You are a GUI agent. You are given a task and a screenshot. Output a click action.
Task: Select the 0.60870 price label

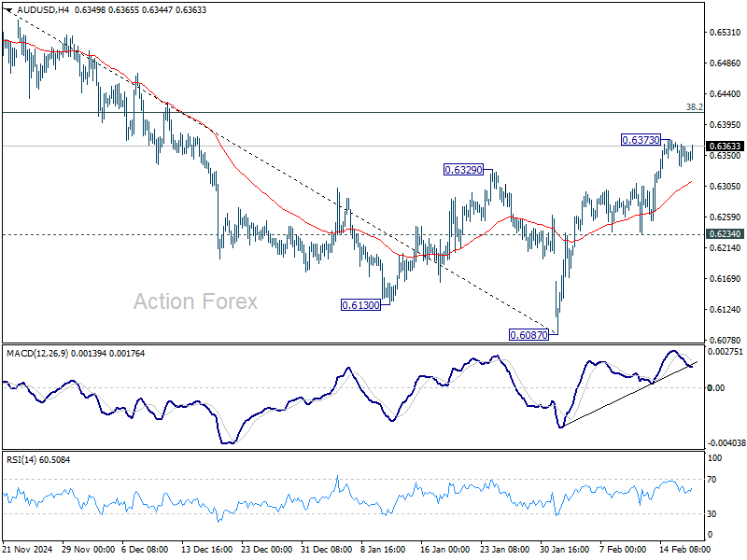529,335
